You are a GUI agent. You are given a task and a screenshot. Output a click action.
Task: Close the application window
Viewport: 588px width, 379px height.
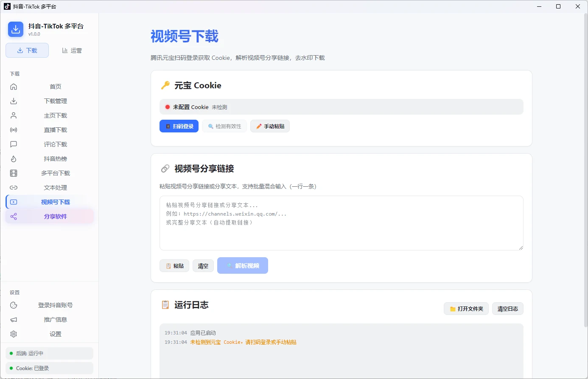coord(578,6)
